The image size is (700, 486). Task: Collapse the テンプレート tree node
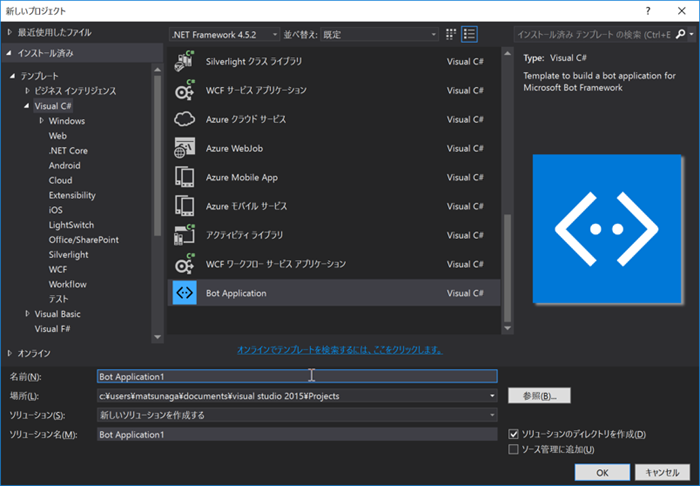(12, 76)
